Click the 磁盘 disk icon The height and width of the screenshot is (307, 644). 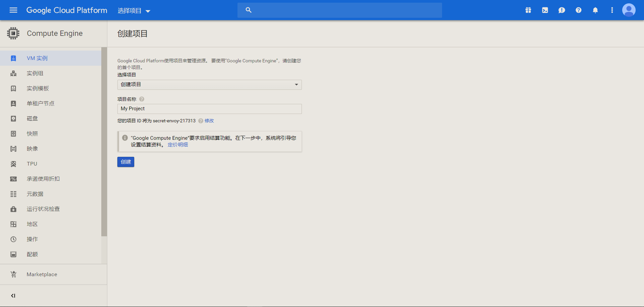(13, 119)
